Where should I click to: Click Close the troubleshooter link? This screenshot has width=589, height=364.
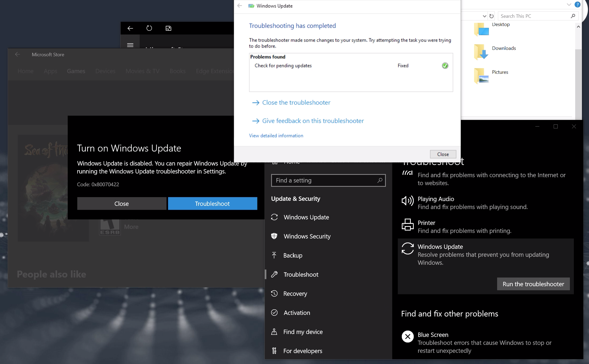pos(291,103)
